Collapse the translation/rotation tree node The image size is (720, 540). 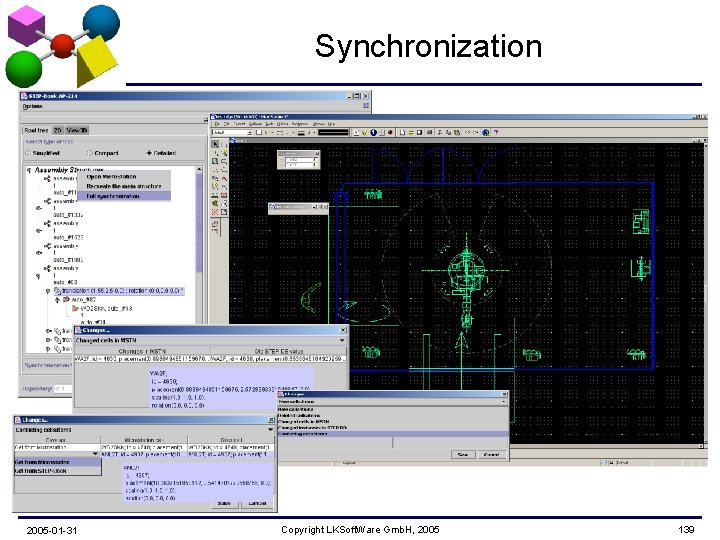click(x=47, y=291)
